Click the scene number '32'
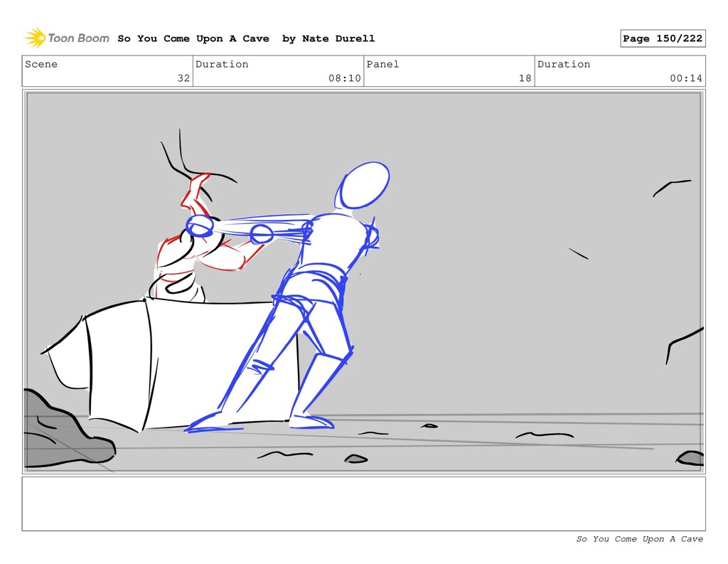Screen dimensions: 728x564 tap(184, 78)
